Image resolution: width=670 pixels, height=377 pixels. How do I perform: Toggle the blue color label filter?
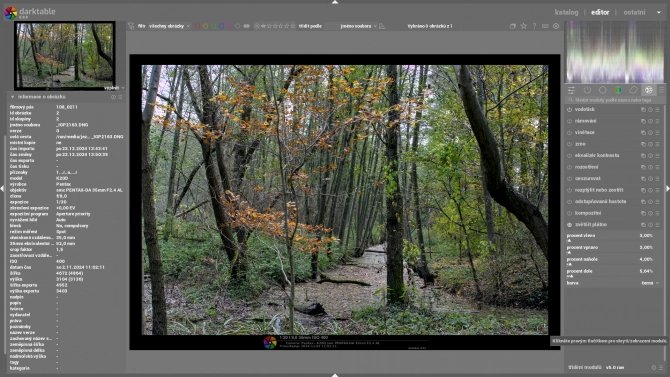point(222,26)
